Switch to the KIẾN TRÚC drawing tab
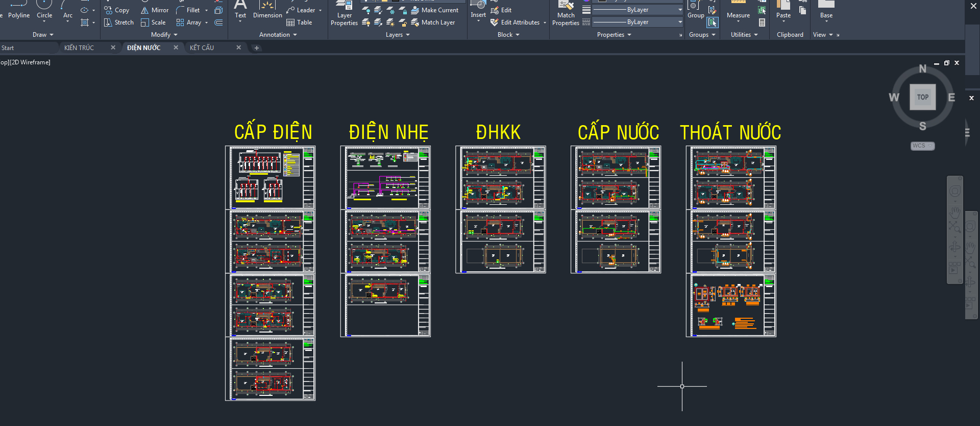Screen dimensions: 980x426 click(x=79, y=48)
